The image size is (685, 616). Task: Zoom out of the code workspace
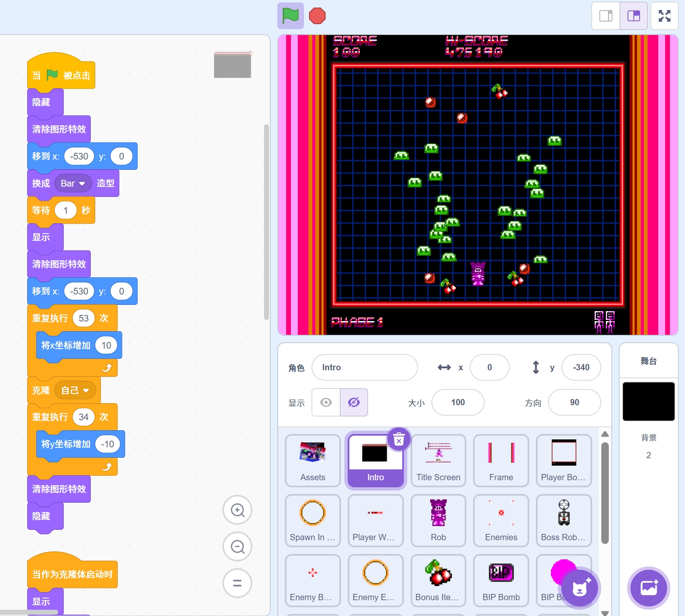(237, 546)
